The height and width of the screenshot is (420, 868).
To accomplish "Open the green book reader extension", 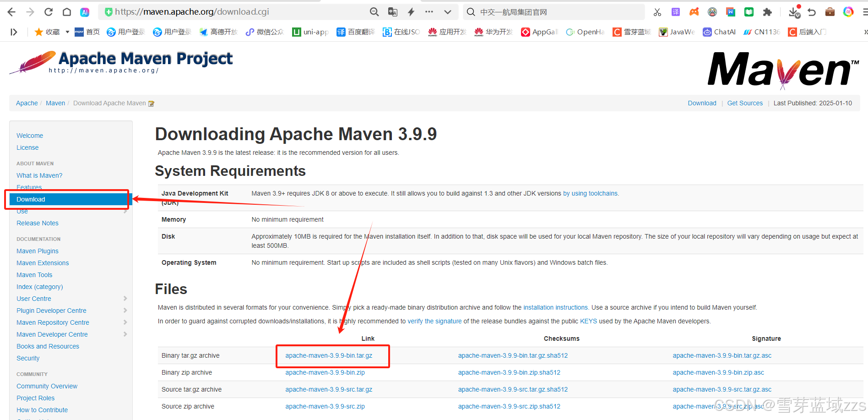I will [x=749, y=12].
